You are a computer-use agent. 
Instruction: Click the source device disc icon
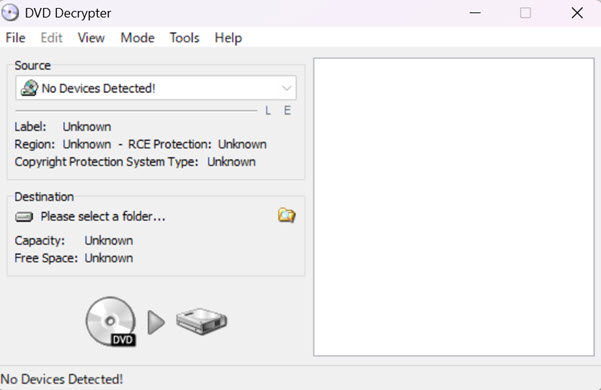pos(29,88)
